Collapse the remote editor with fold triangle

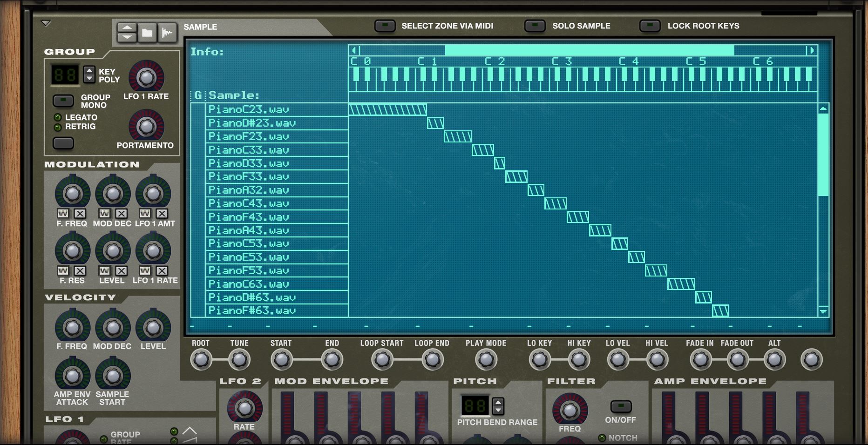click(46, 23)
